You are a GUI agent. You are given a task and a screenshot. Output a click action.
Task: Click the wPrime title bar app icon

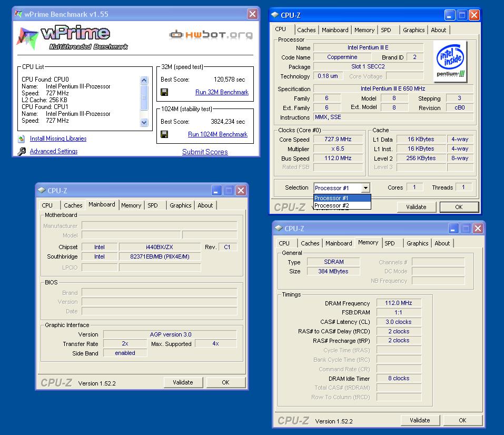[18, 14]
